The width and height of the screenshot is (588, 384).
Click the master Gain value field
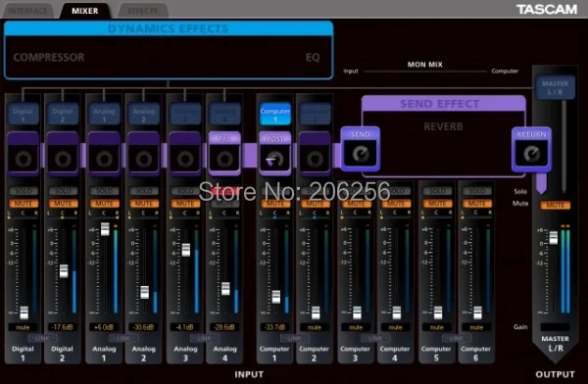(x=555, y=327)
